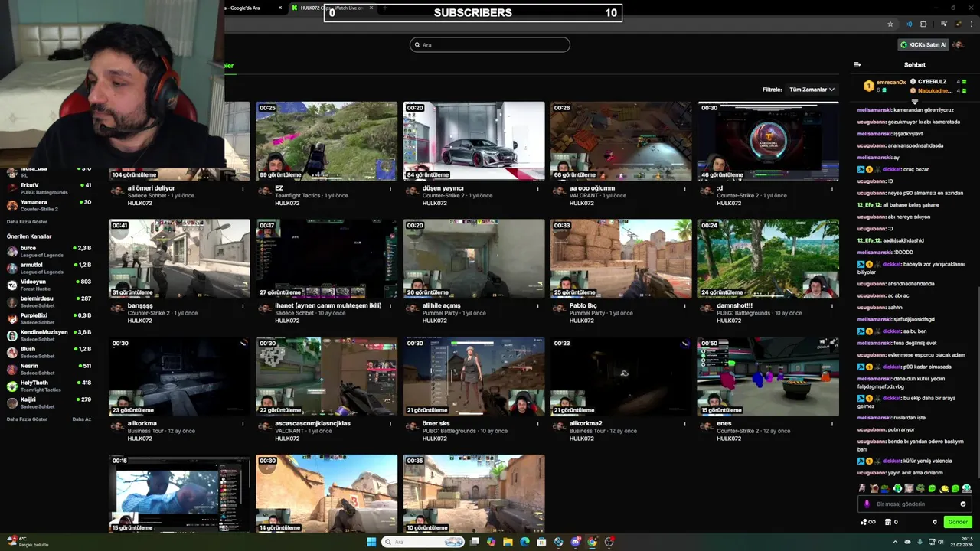The image size is (980, 551).
Task: Open PurpleBixi channel in sidebar
Action: point(49,318)
